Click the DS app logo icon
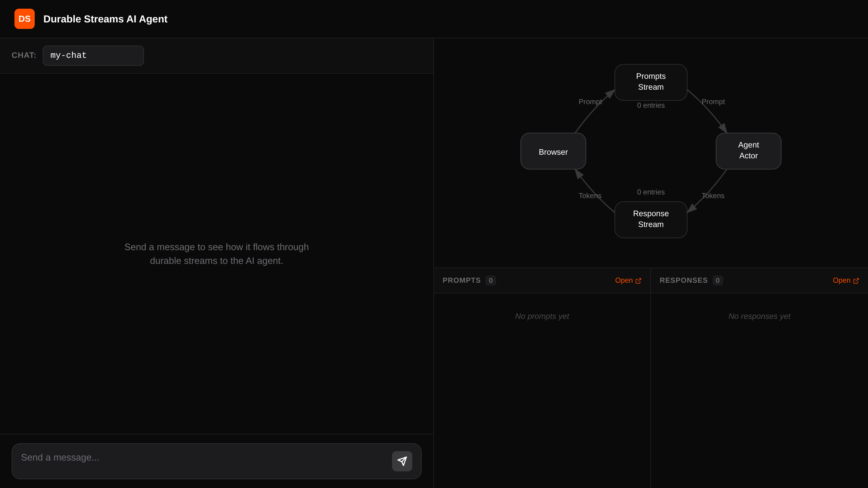Screen dimensions: 868x488 click(24, 18)
